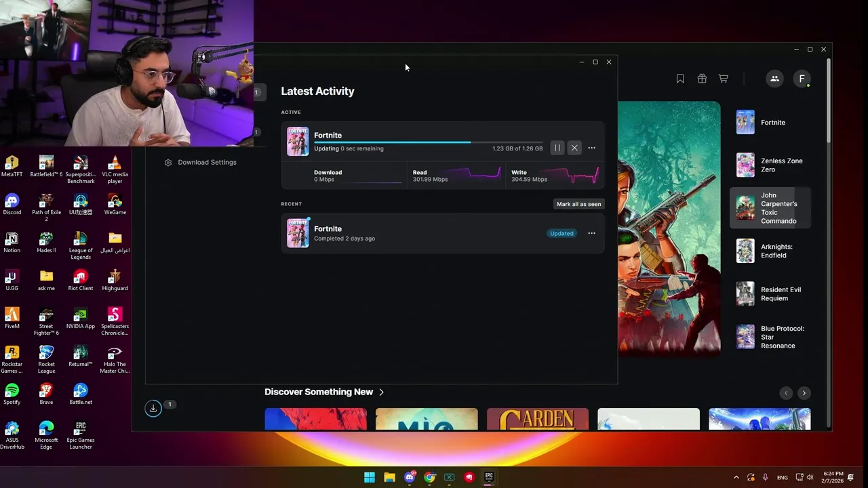Click the Epic store window vertical scrollbar

[x=828, y=100]
